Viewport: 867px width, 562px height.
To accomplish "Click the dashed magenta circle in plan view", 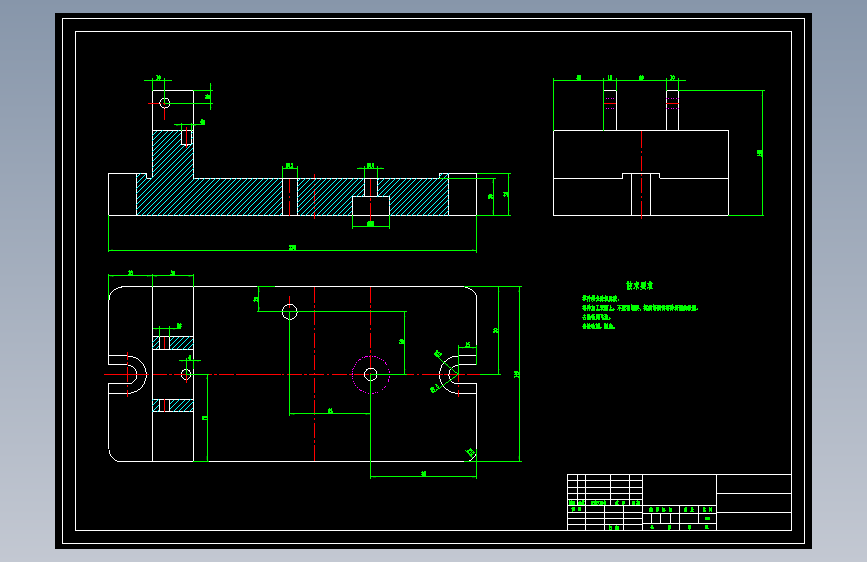I will (x=370, y=374).
